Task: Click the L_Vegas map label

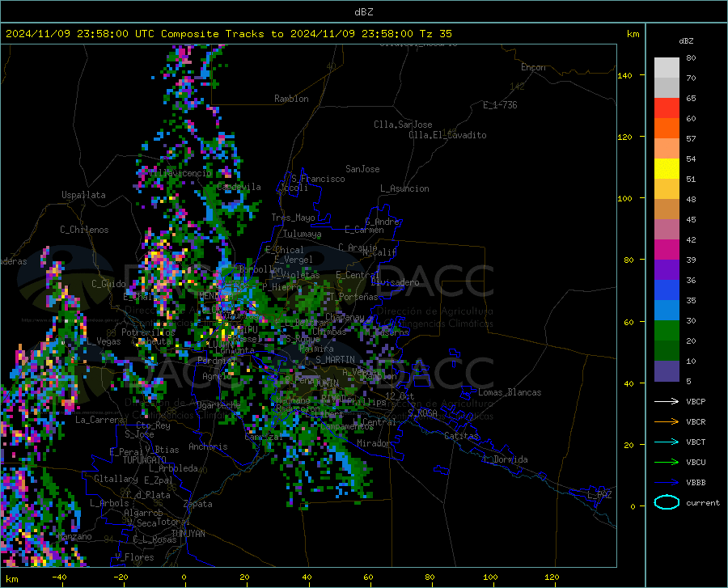Action: coord(104,341)
